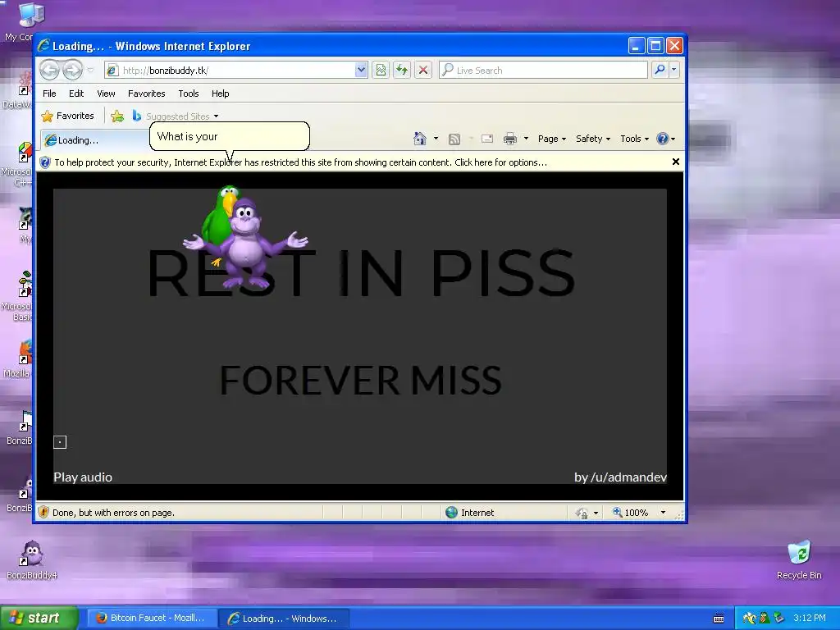
Task: Open the File menu
Action: [49, 94]
